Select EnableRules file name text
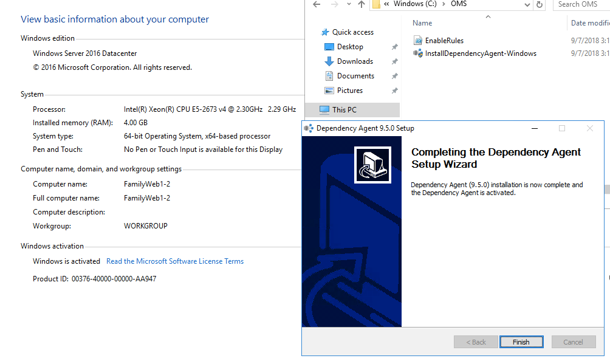The image size is (610, 364). [x=444, y=41]
